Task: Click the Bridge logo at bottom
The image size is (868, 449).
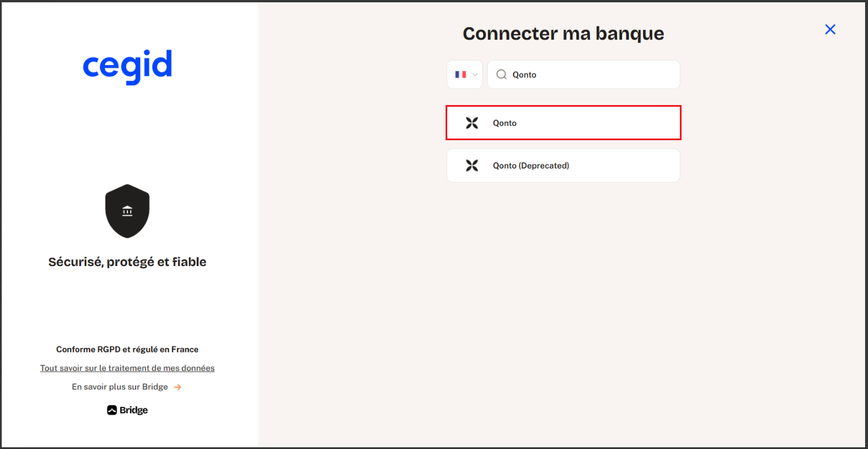Action: tap(128, 410)
